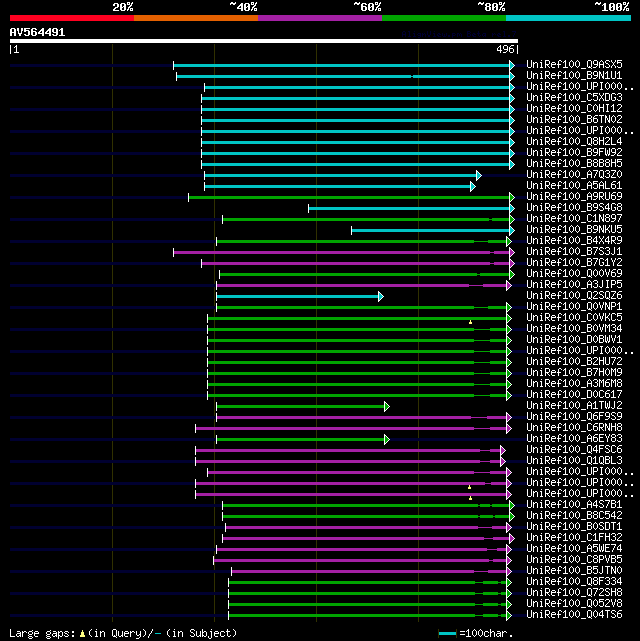Screen dimensions: 640x641
Task: Click the purple arrowhead ending the B7G1Y2 alignment
Action: click(x=512, y=264)
